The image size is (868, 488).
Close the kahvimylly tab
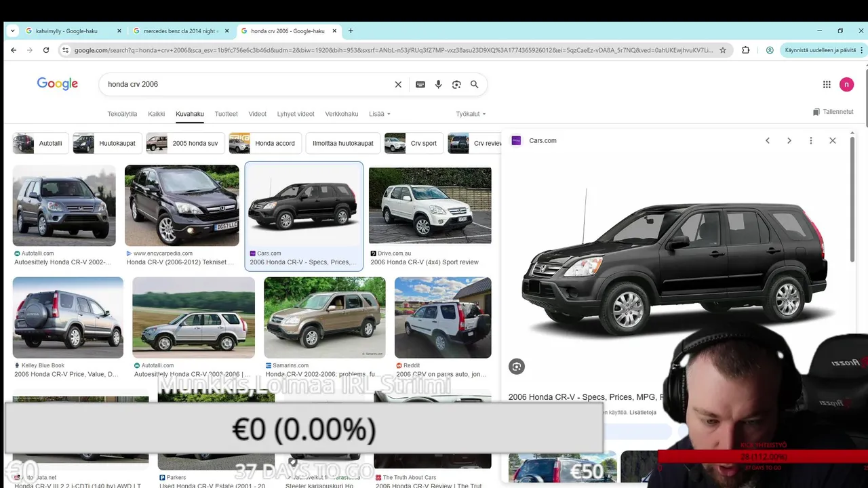pyautogui.click(x=119, y=30)
